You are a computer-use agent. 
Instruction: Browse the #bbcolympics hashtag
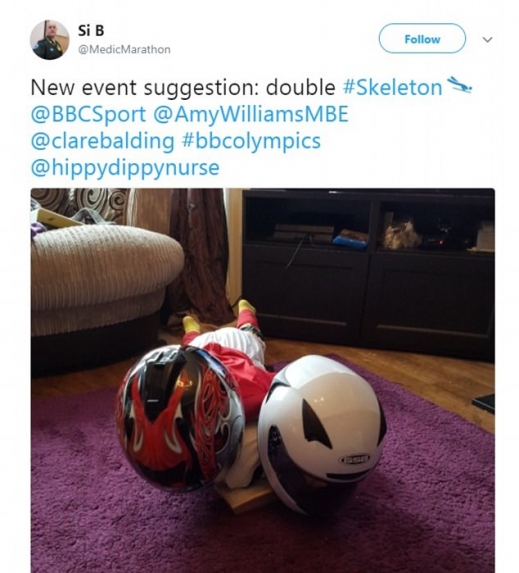pyautogui.click(x=251, y=141)
